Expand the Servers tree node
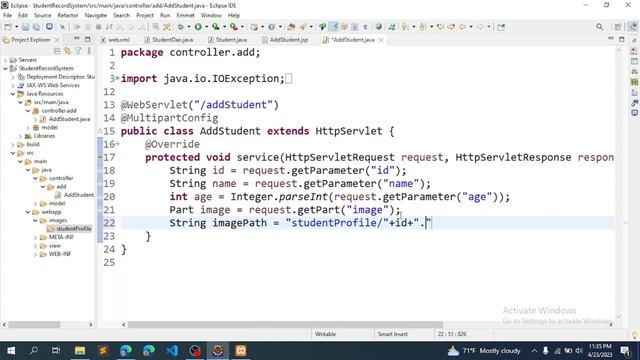Image resolution: width=640 pixels, height=360 pixels. [x=5, y=60]
